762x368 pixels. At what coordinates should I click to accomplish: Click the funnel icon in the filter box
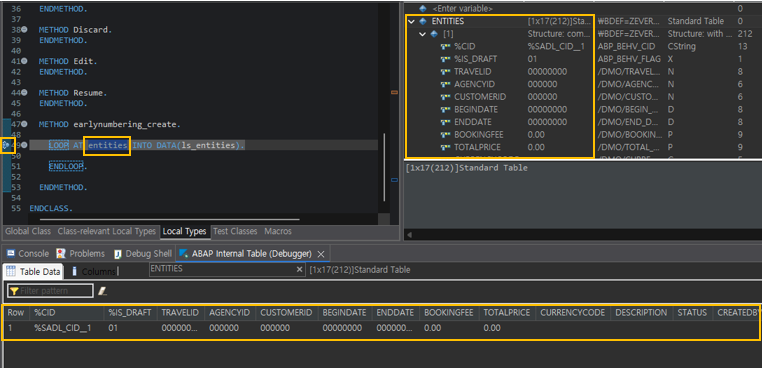[14, 291]
